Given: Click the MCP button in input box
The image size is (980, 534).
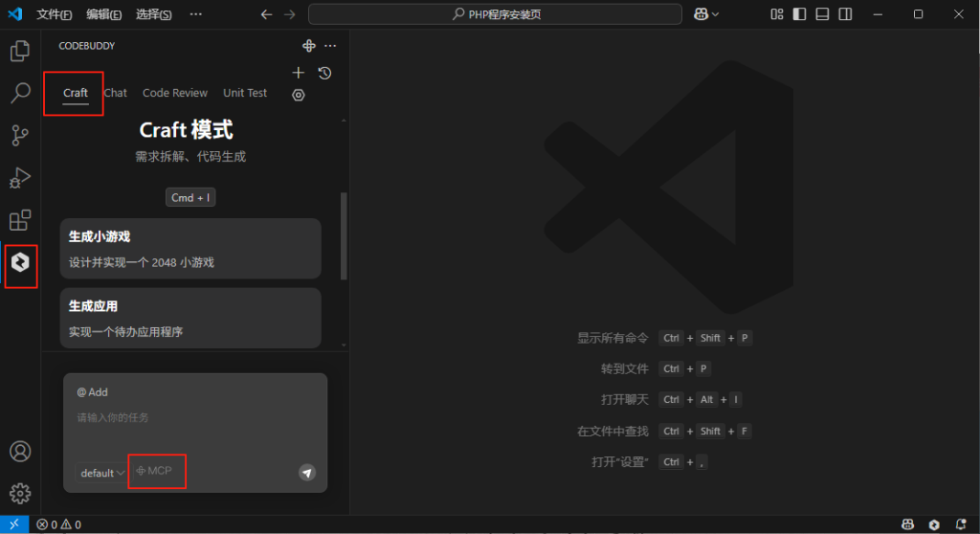Looking at the screenshot, I should point(155,471).
